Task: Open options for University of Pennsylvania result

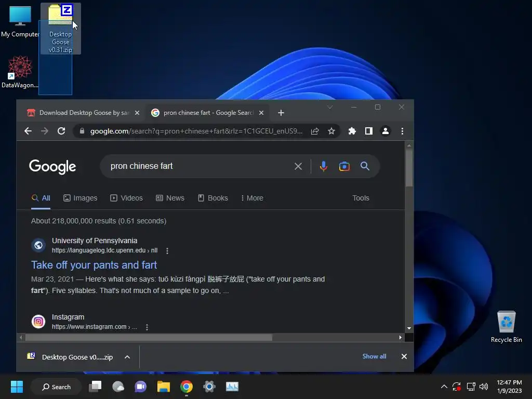Action: coord(167,251)
